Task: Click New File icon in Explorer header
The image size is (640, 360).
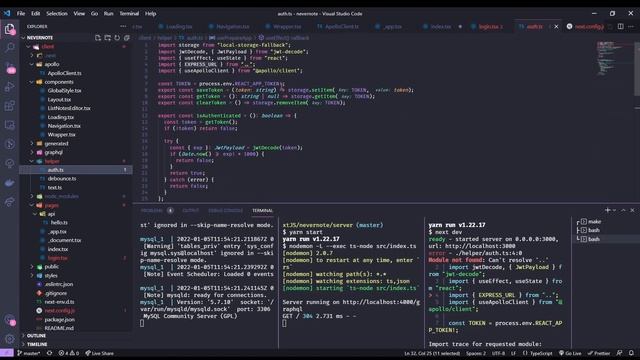Action: click(x=98, y=38)
